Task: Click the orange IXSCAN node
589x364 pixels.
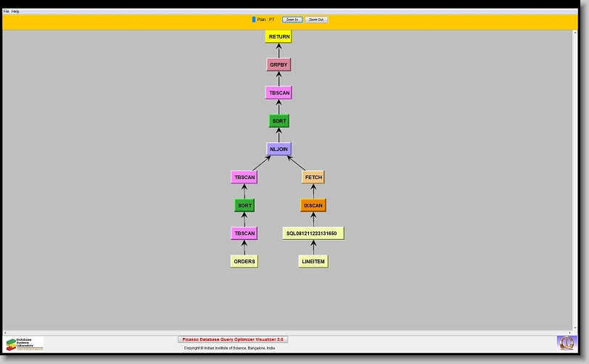Action: (313, 205)
